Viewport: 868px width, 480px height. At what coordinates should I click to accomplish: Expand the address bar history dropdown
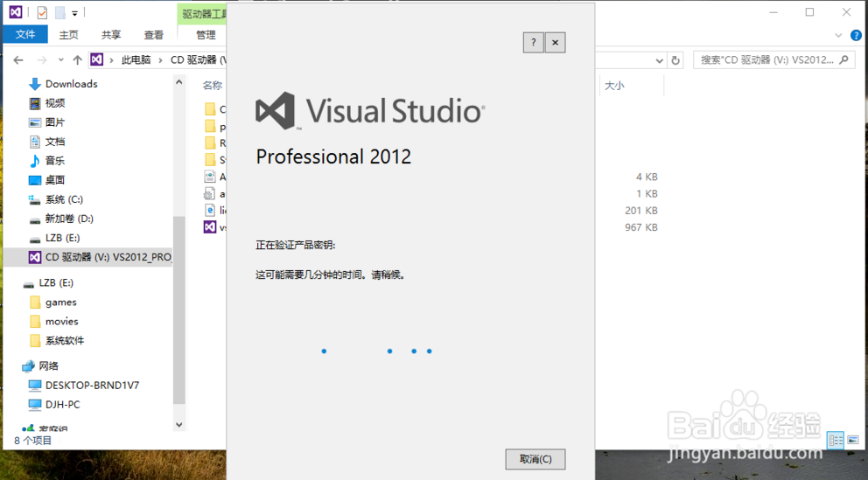[659, 60]
